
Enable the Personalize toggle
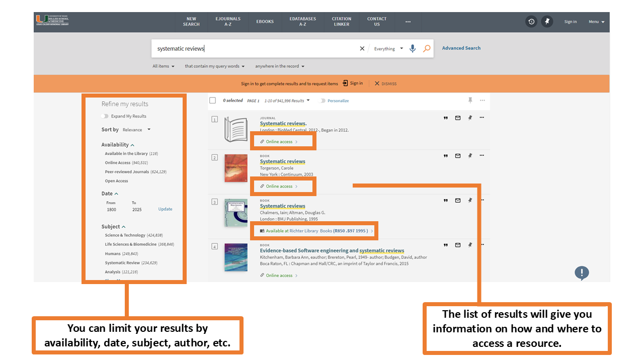(323, 101)
